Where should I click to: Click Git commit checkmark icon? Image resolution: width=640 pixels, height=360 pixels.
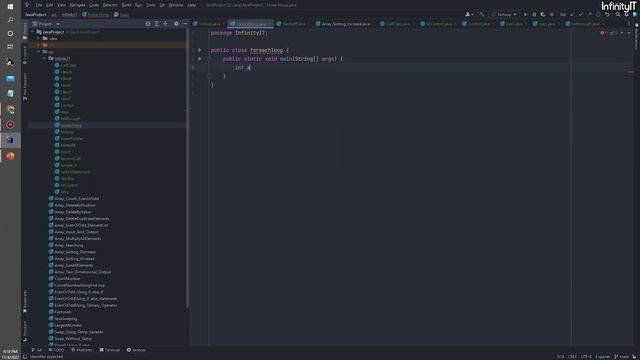[x=581, y=14]
